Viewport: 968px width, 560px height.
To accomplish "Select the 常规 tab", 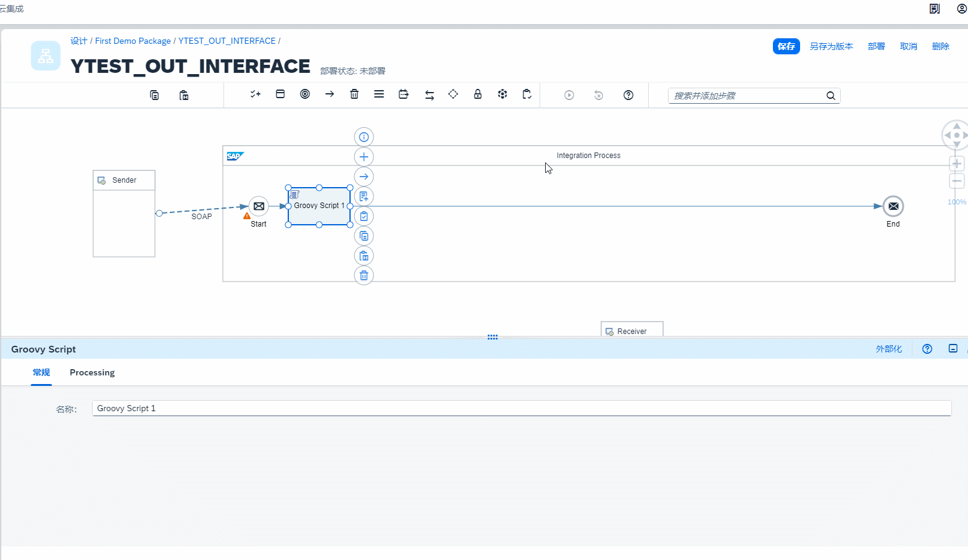I will pos(41,372).
